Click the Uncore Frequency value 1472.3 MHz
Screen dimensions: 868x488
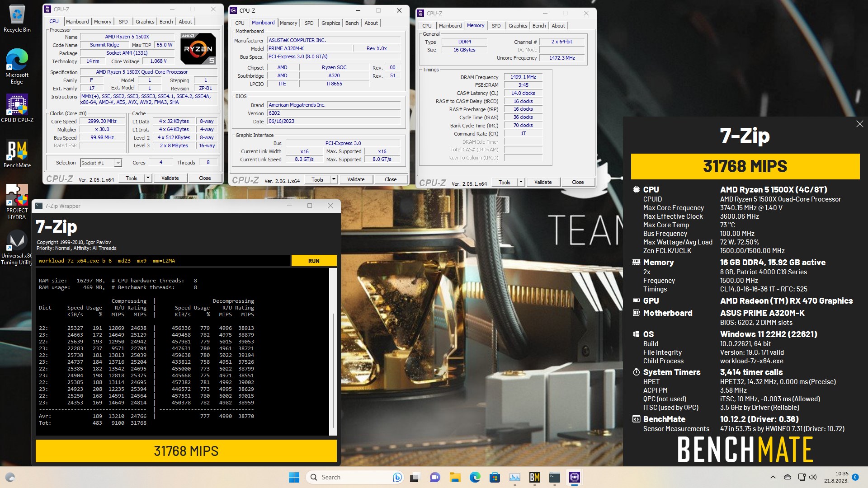[x=562, y=58]
